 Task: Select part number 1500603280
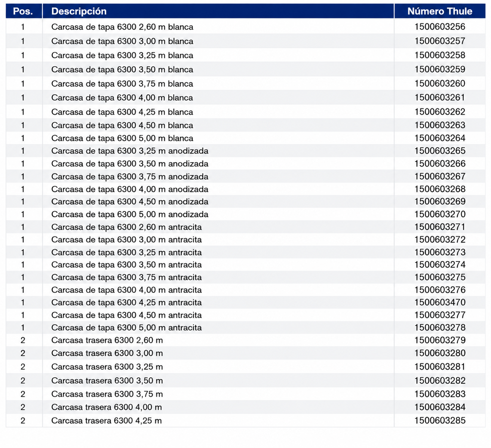click(x=440, y=353)
